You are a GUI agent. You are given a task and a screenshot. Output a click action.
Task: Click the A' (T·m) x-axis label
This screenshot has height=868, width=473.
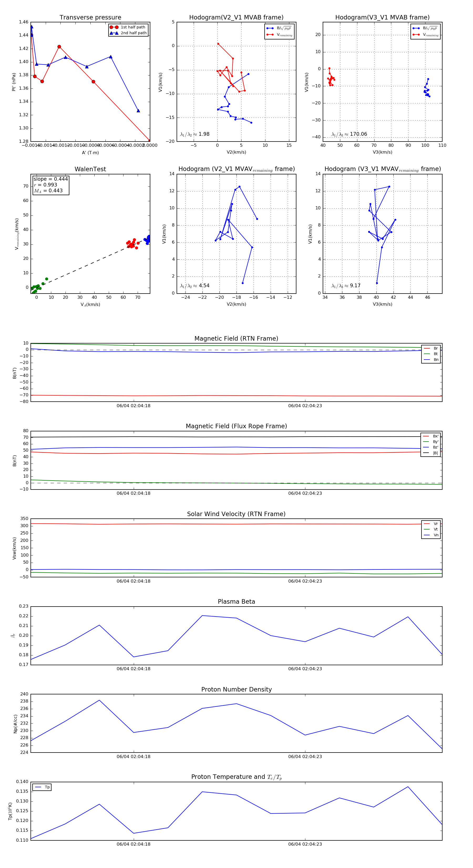(x=90, y=153)
